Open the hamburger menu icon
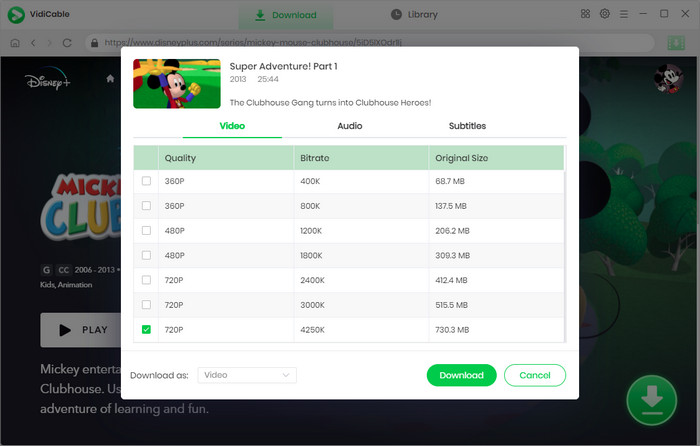Viewport: 700px width, 446px height. coord(624,14)
